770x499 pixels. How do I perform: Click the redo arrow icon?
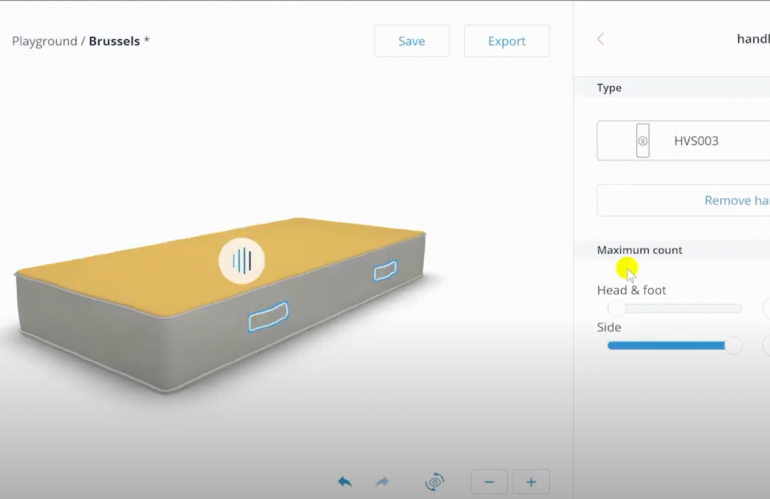(x=382, y=482)
